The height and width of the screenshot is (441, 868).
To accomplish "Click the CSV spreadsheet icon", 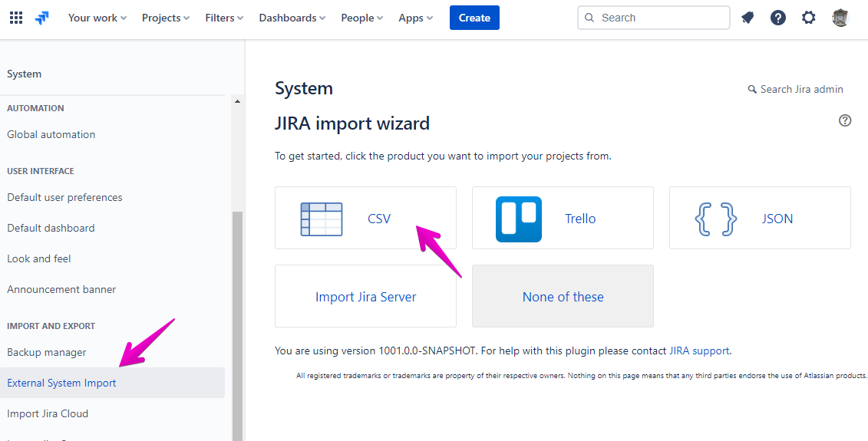I will coord(322,219).
